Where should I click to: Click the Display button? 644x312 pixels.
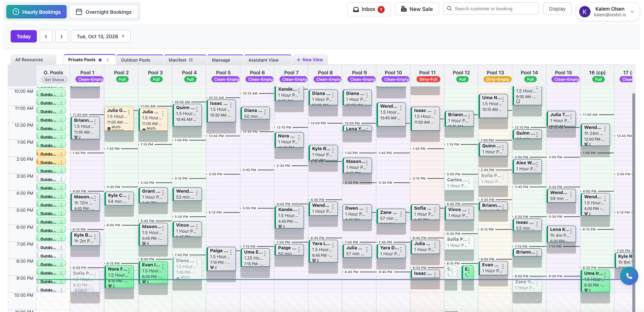(x=557, y=9)
